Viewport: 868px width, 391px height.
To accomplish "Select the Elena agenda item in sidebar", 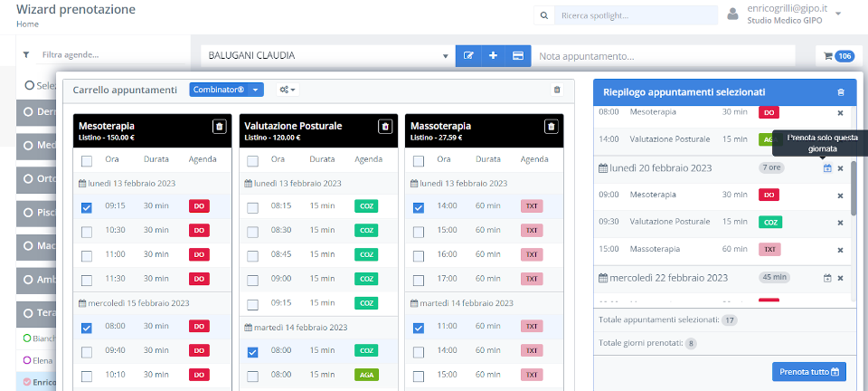I will click(x=38, y=360).
